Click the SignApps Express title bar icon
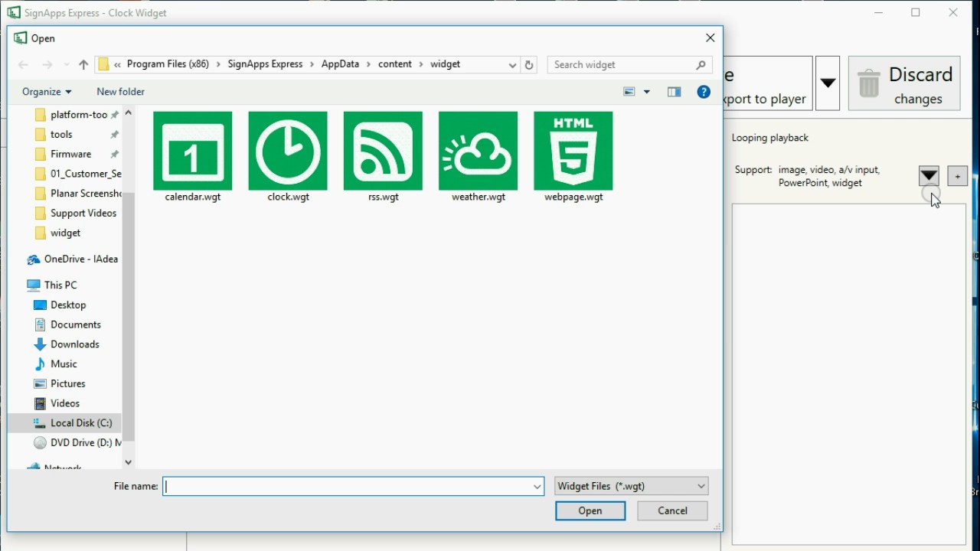Screen dimensions: 980x551 tap(14, 12)
